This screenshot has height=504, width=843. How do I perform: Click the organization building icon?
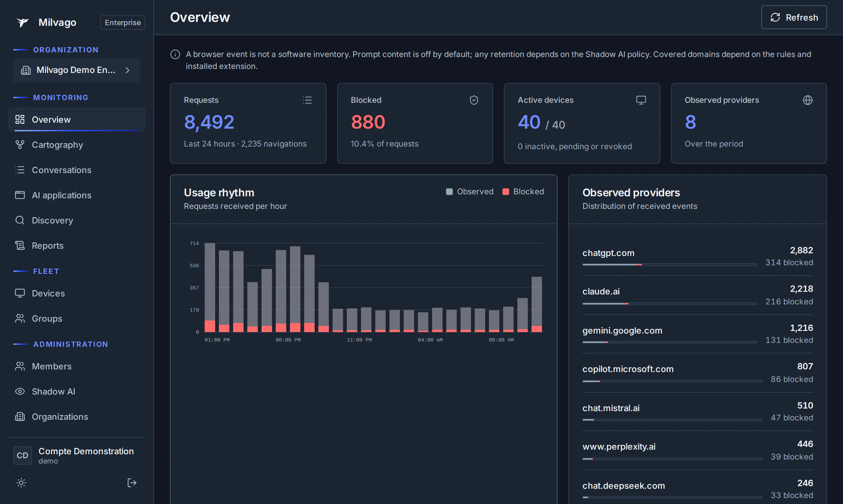[26, 70]
